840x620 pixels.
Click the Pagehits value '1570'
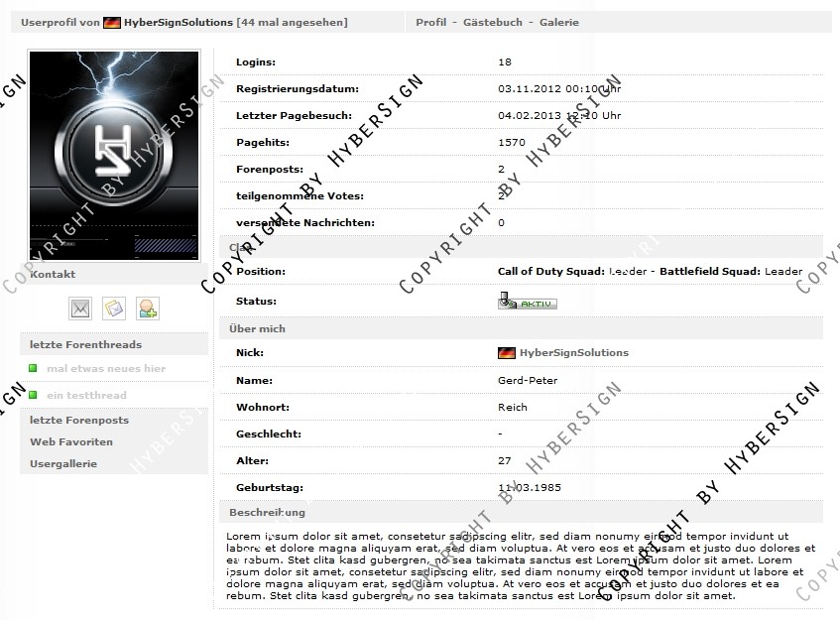(512, 143)
